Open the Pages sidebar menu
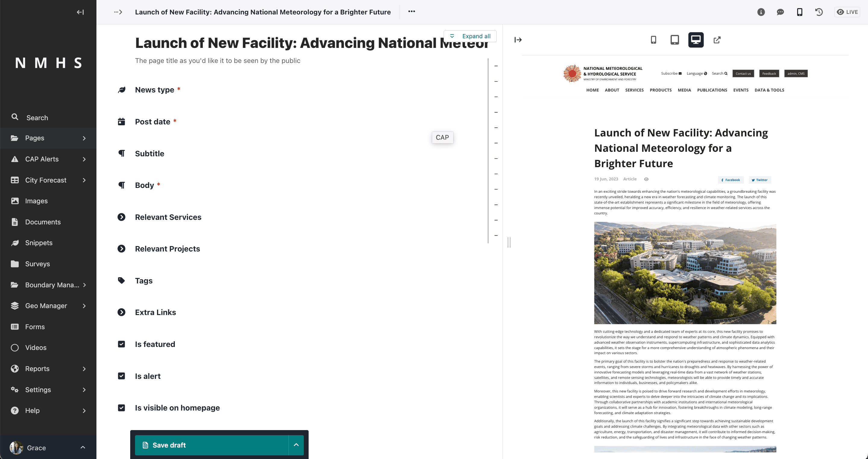868x459 pixels. pos(48,138)
